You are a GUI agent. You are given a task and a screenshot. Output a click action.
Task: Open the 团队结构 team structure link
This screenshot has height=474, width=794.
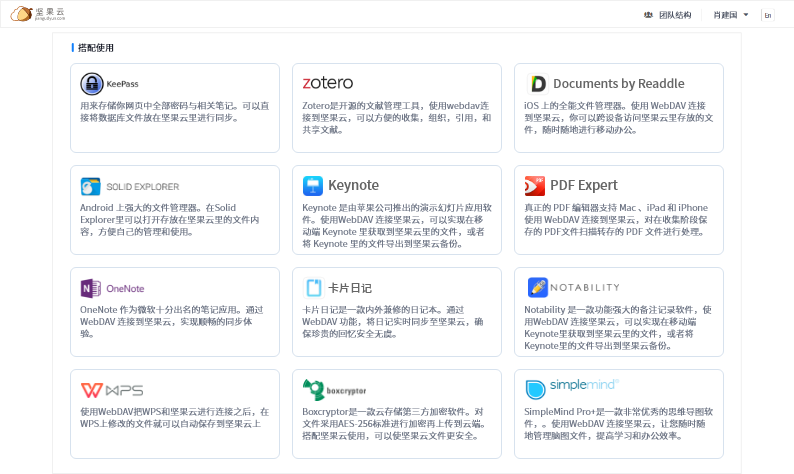675,15
